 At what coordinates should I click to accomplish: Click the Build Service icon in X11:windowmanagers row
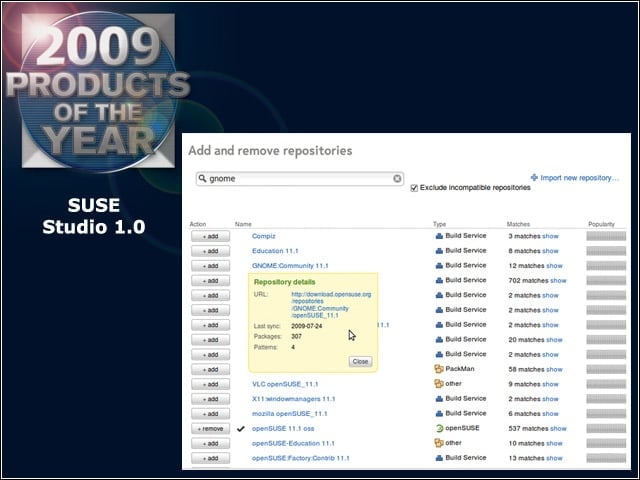439,399
